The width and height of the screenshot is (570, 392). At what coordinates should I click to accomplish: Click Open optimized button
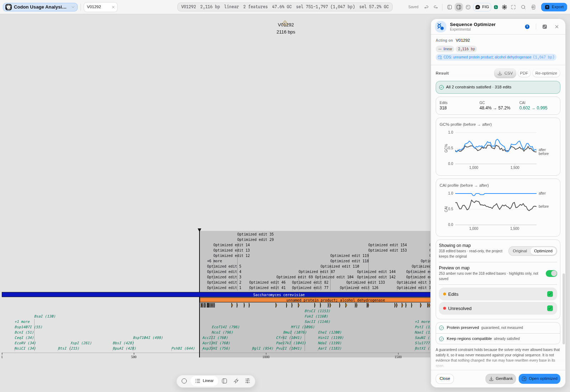click(x=539, y=379)
